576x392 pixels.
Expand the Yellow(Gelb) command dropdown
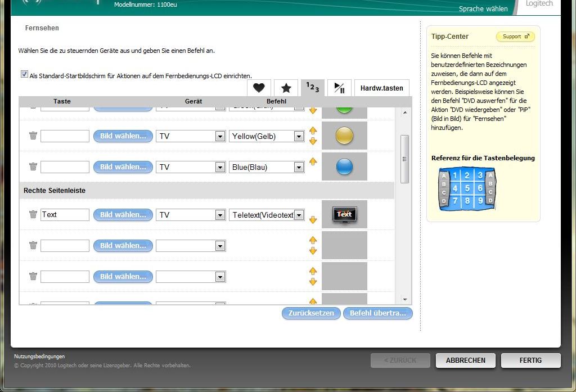pos(298,136)
